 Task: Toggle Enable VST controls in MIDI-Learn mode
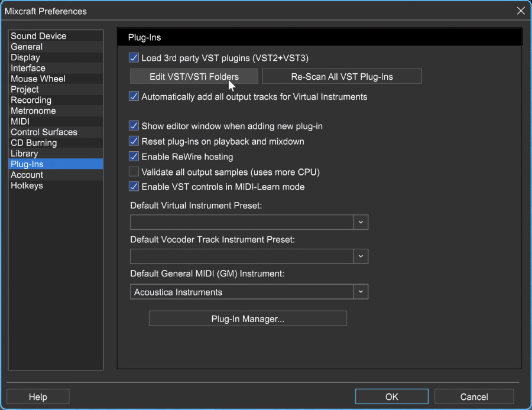tap(134, 187)
